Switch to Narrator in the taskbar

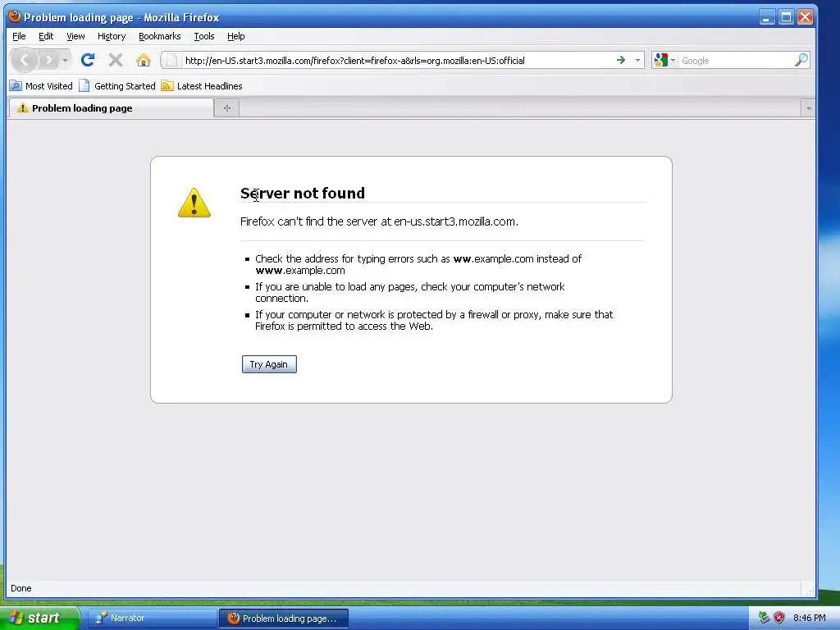[x=151, y=618]
